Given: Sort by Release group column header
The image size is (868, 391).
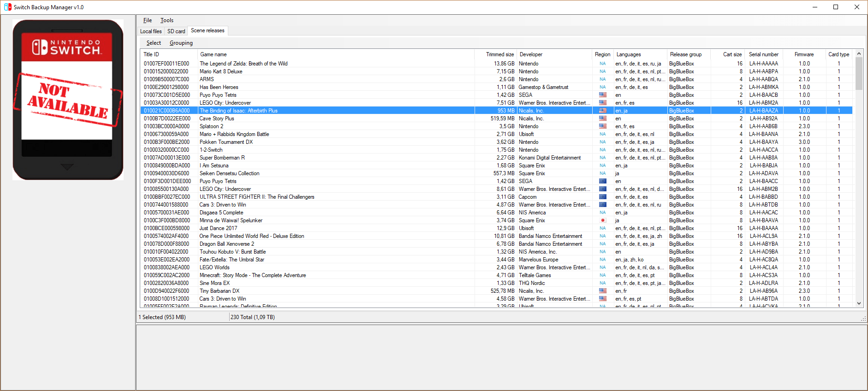Looking at the screenshot, I should [x=685, y=54].
